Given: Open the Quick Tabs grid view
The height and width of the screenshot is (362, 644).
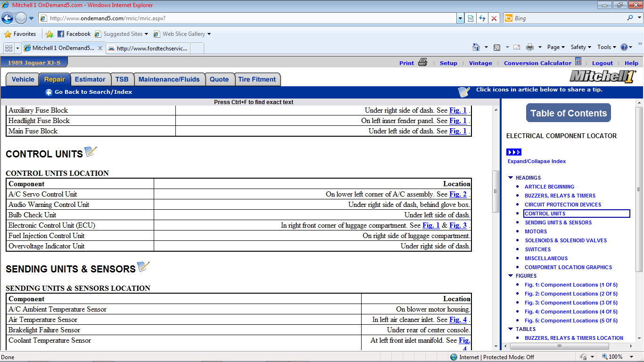Looking at the screenshot, I should 8,48.
